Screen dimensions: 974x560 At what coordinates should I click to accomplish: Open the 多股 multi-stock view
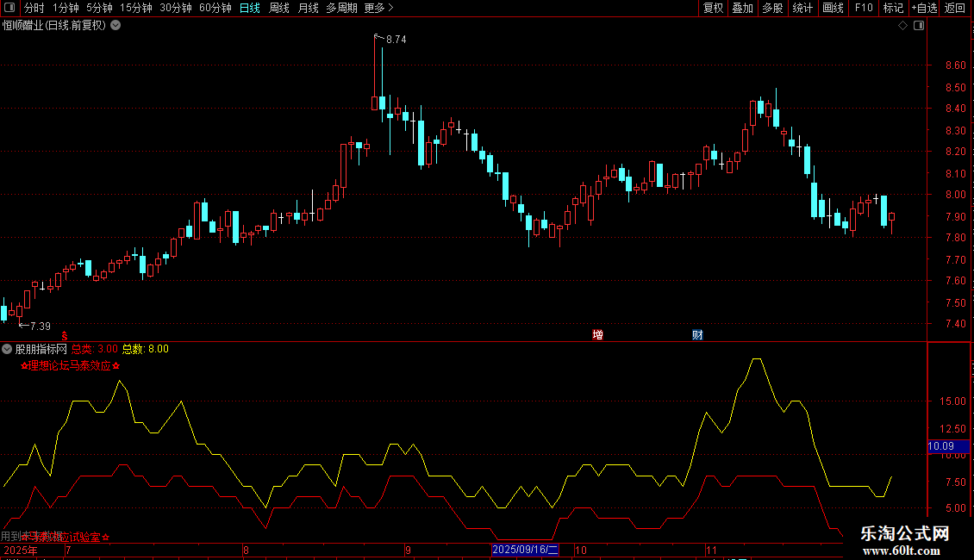pyautogui.click(x=772, y=8)
